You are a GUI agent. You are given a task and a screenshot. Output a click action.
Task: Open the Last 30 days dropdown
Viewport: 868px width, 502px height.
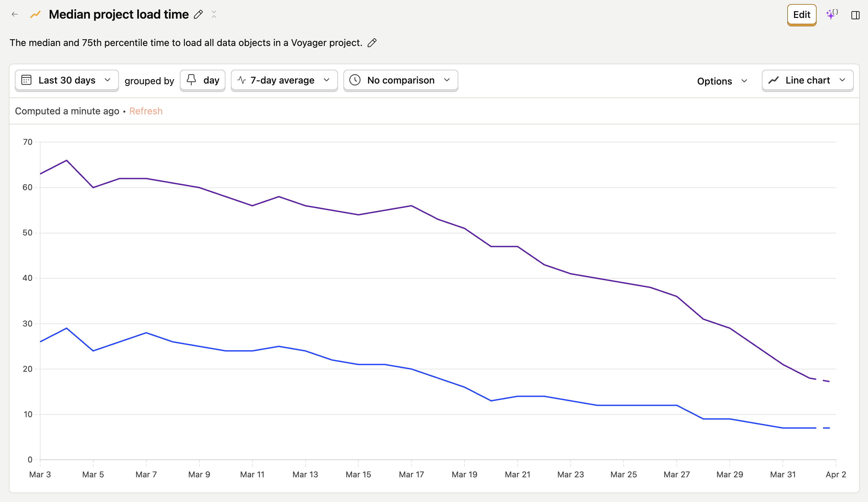pos(67,80)
